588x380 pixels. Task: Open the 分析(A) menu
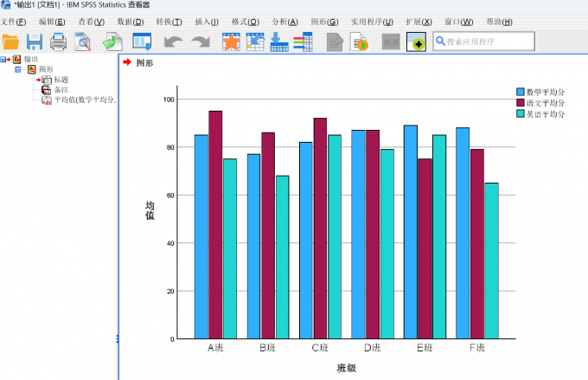[285, 22]
